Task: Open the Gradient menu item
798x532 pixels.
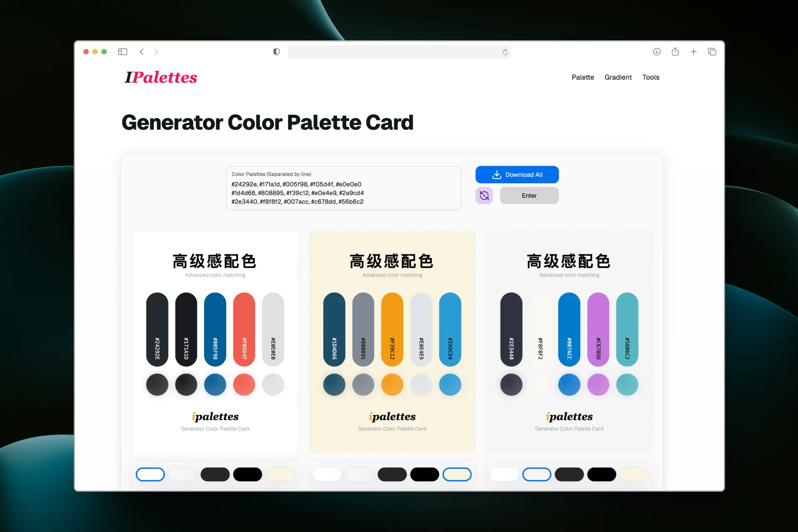Action: (618, 76)
